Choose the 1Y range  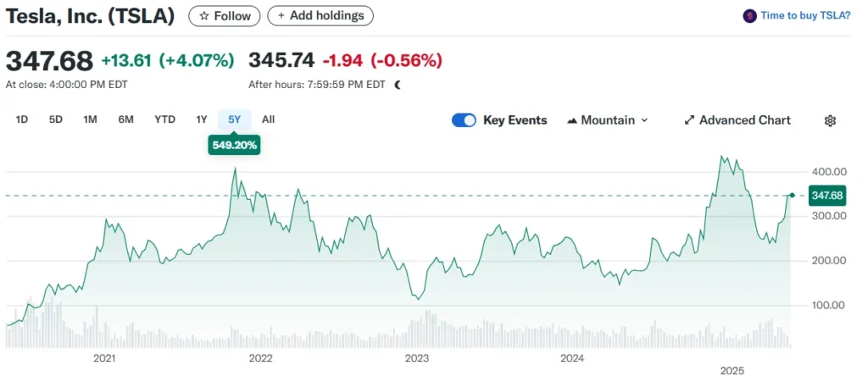(x=202, y=119)
